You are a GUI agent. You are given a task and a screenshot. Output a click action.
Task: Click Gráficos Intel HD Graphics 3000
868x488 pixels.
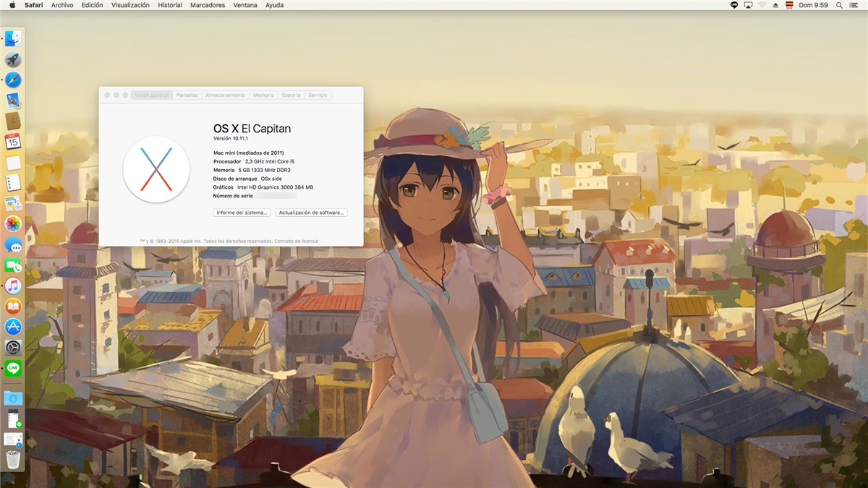click(263, 187)
